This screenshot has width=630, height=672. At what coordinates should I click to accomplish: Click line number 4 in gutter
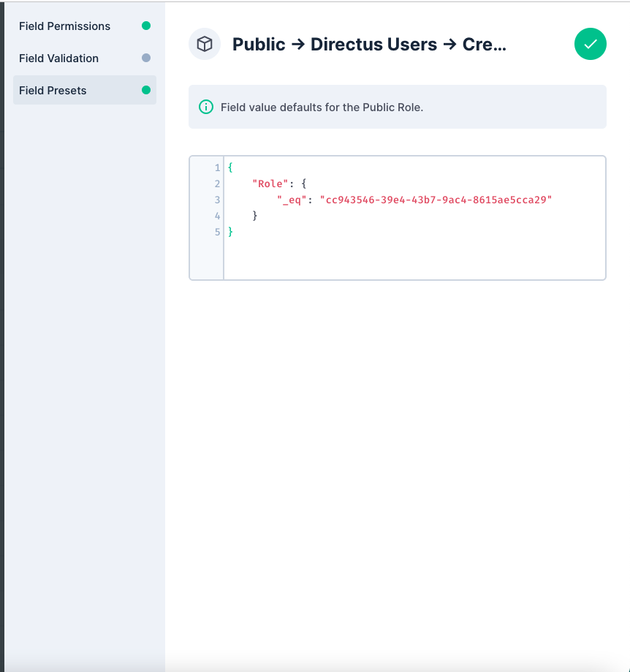tap(217, 216)
